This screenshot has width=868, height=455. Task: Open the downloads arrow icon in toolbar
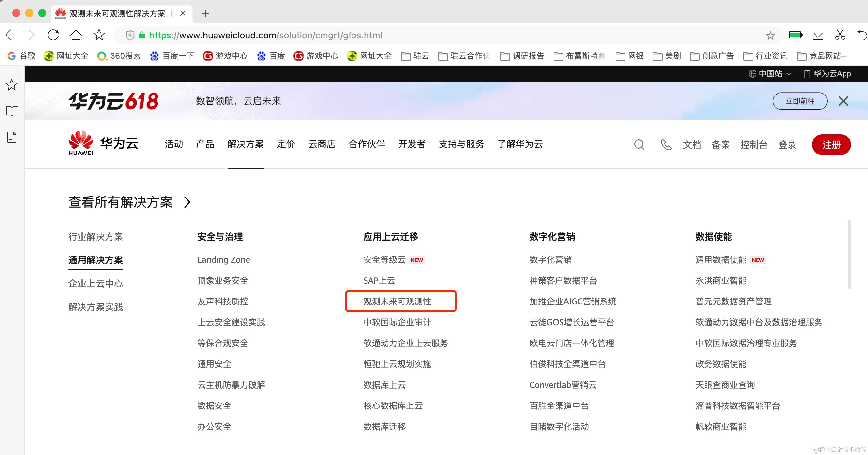818,35
